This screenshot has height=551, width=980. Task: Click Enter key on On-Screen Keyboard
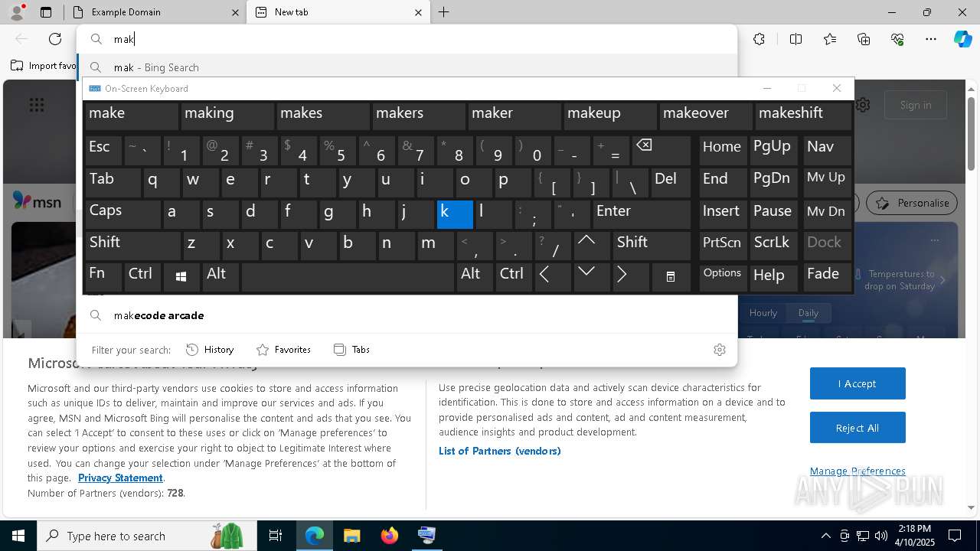click(x=642, y=214)
